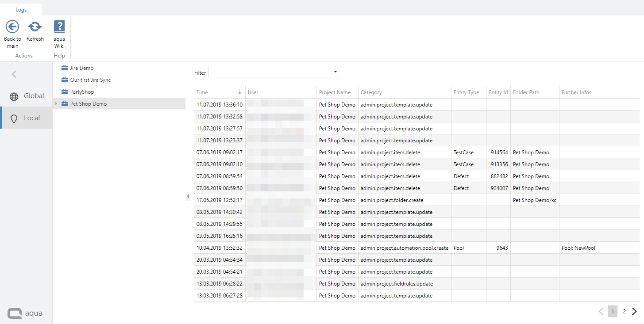Switch to the Global logs tab
The height and width of the screenshot is (324, 644).
26,96
